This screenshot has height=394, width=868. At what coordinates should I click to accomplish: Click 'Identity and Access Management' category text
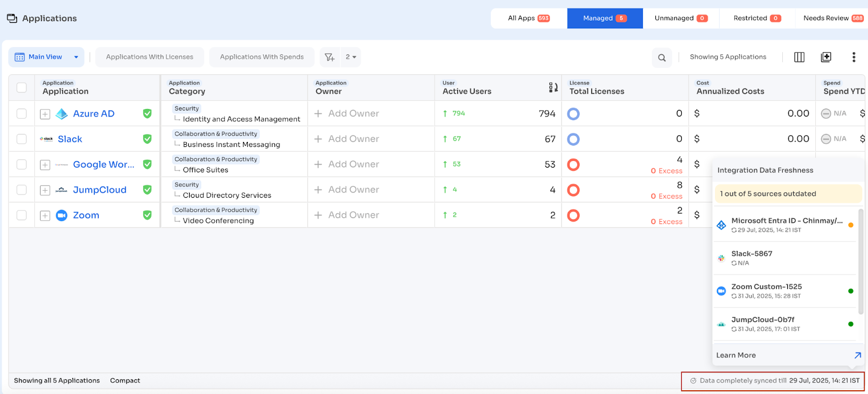point(241,119)
